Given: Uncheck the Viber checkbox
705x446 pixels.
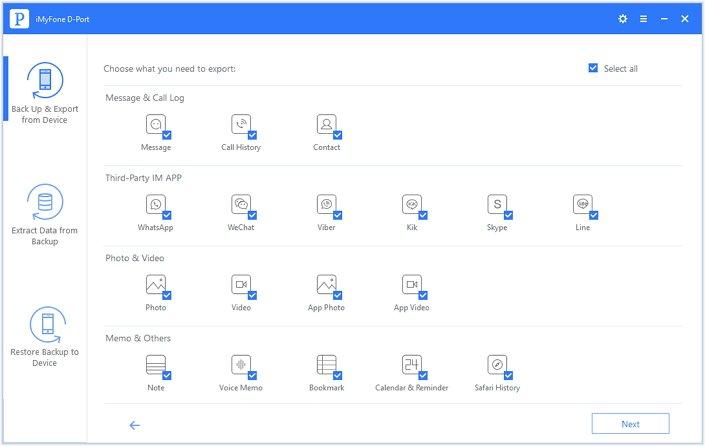Looking at the screenshot, I should pyautogui.click(x=338, y=215).
